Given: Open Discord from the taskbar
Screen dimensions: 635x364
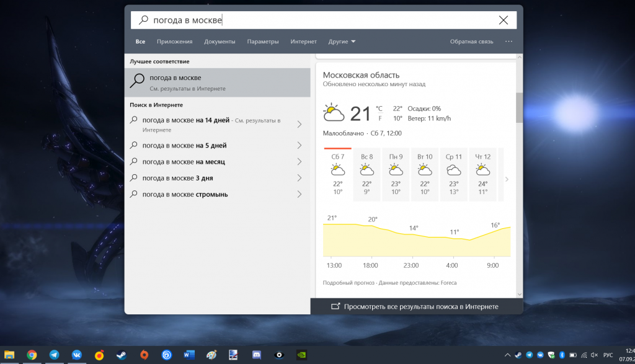Looking at the screenshot, I should (256, 355).
